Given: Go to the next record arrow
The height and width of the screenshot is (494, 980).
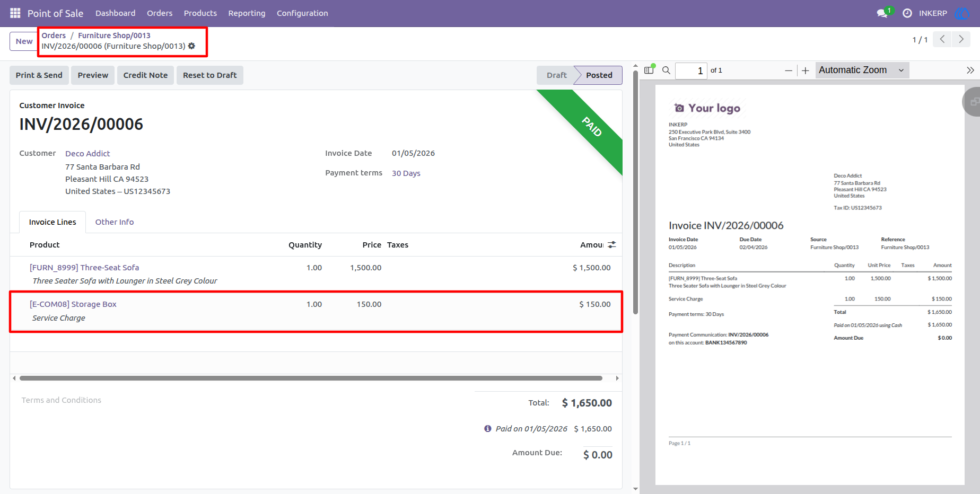Looking at the screenshot, I should click(961, 39).
